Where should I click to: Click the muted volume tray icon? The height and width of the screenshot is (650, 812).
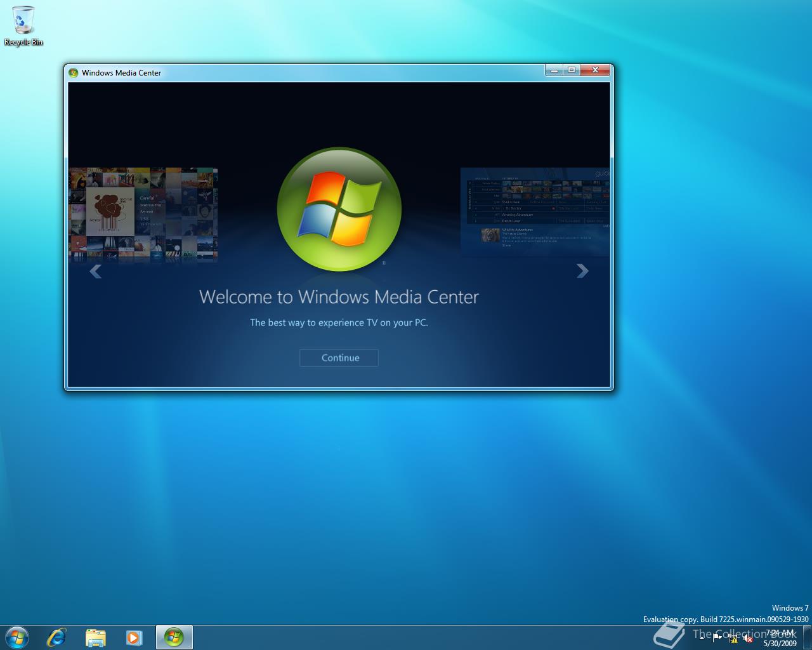748,639
